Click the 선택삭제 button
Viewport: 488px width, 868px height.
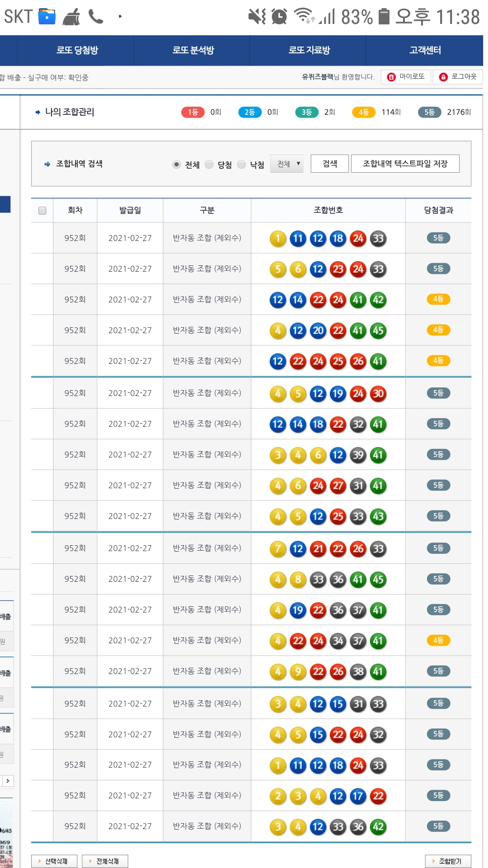[x=54, y=861]
